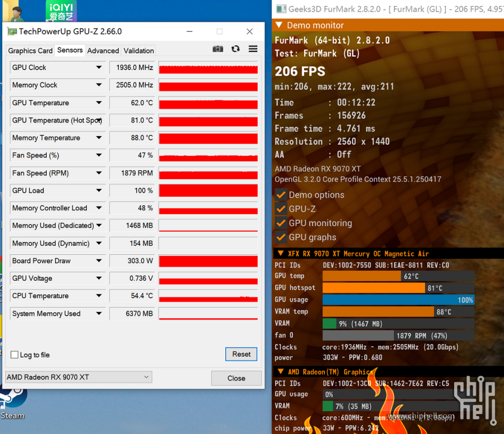Click the Board Power Draw 303.0 W value
Screen dimensions: 504x434
pyautogui.click(x=132, y=261)
